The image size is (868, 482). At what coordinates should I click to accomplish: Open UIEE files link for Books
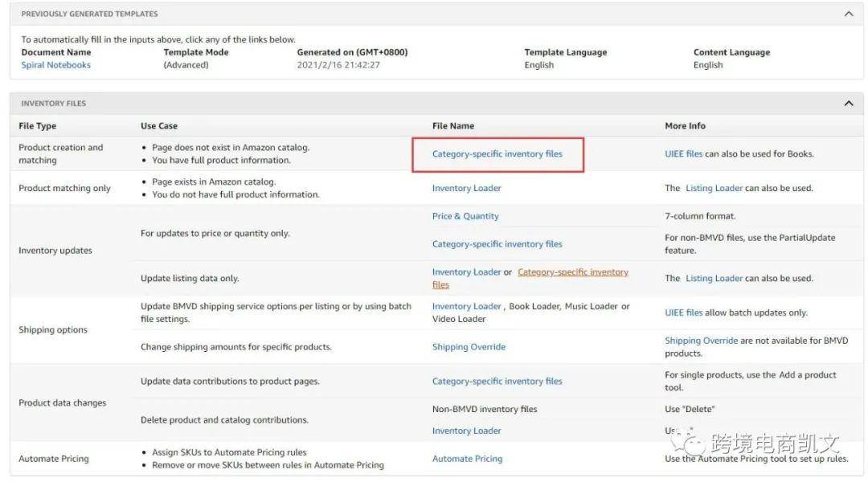pyautogui.click(x=683, y=154)
